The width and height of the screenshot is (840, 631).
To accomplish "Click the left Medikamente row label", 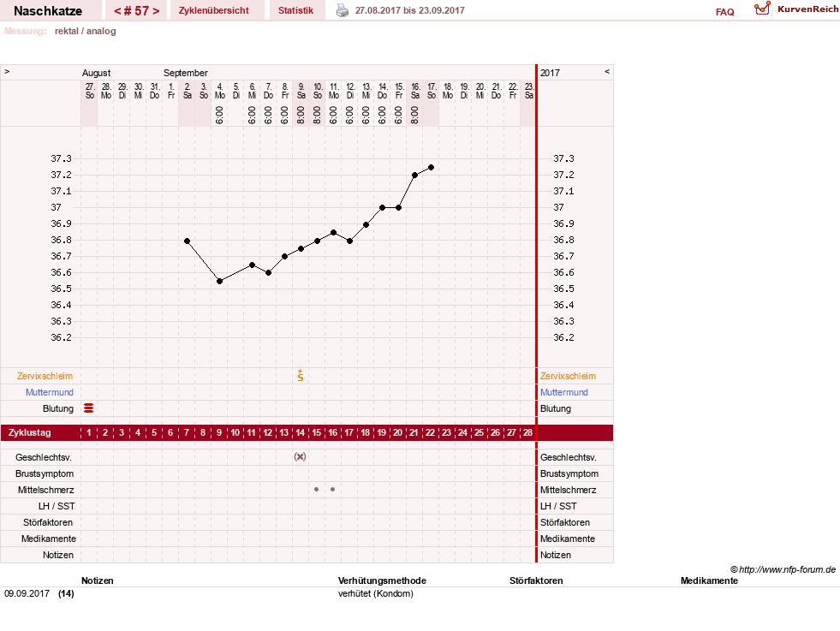I will coord(49,539).
